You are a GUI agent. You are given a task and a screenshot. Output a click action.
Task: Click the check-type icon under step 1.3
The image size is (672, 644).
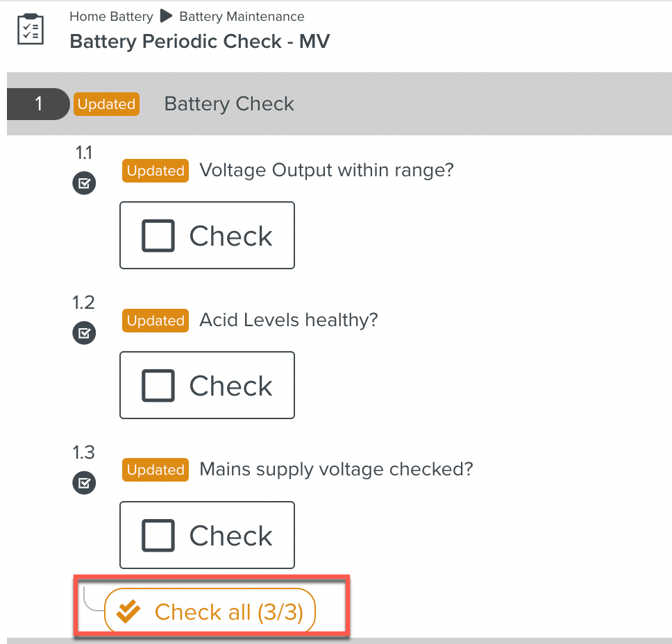(x=84, y=483)
